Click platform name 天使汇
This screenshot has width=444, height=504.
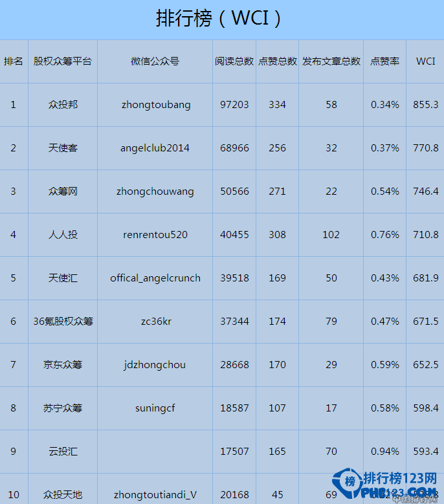[63, 278]
